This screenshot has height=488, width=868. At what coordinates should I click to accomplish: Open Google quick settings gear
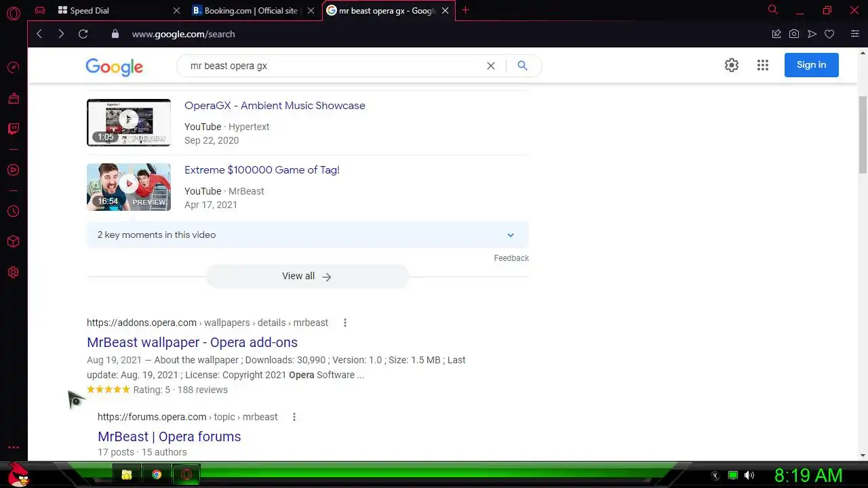pyautogui.click(x=732, y=65)
